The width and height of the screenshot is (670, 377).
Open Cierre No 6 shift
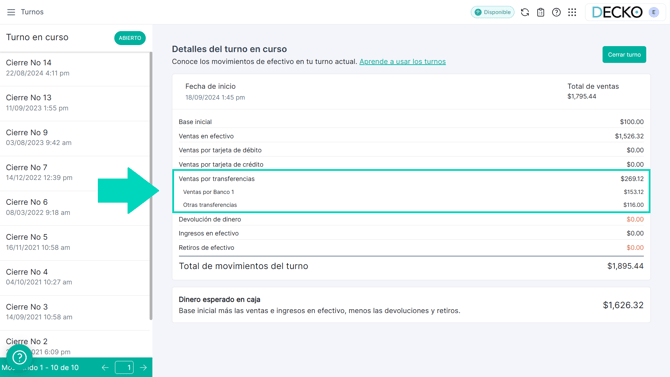coord(75,207)
